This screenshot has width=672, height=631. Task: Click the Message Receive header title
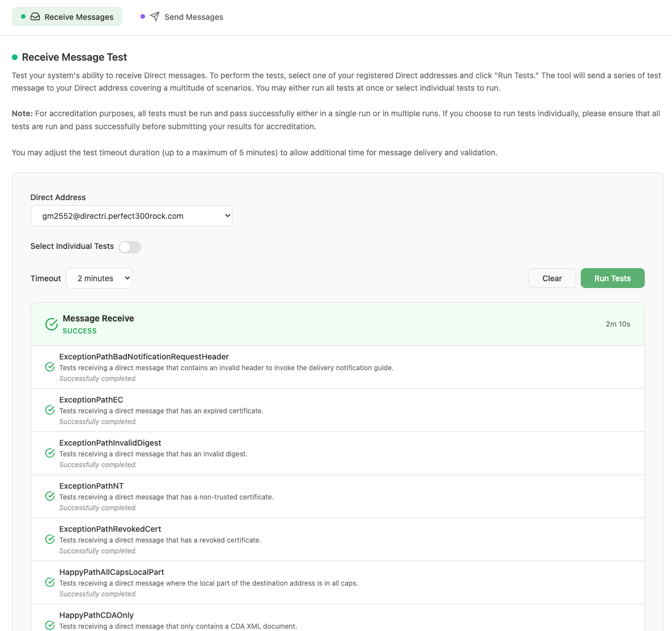click(98, 318)
